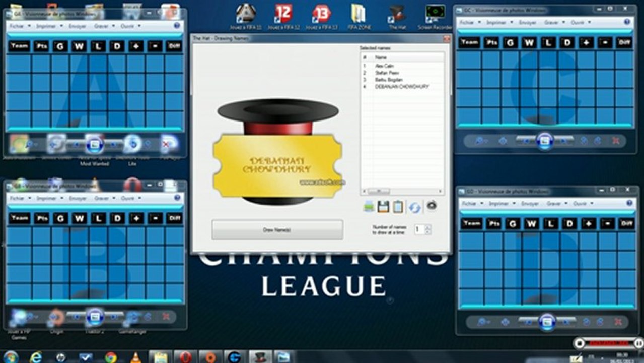The image size is (644, 363).
Task: Open The Hat desktop shortcut
Action: click(397, 17)
